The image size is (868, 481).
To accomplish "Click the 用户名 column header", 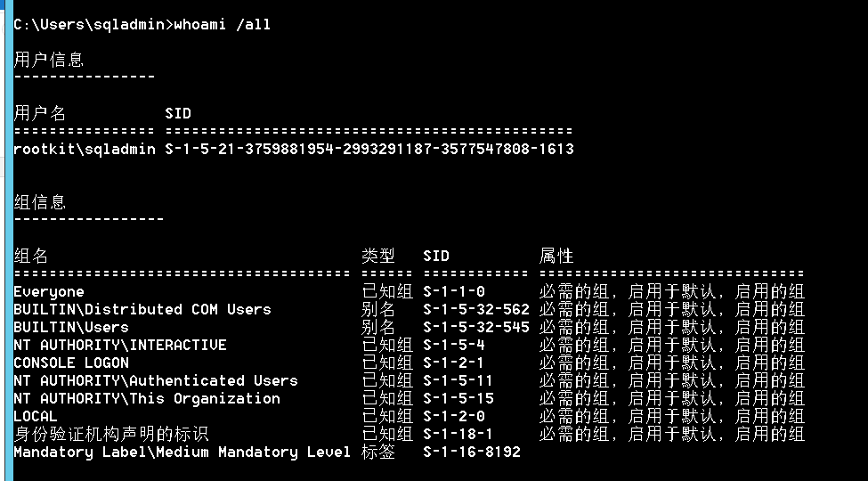I will coord(40,113).
